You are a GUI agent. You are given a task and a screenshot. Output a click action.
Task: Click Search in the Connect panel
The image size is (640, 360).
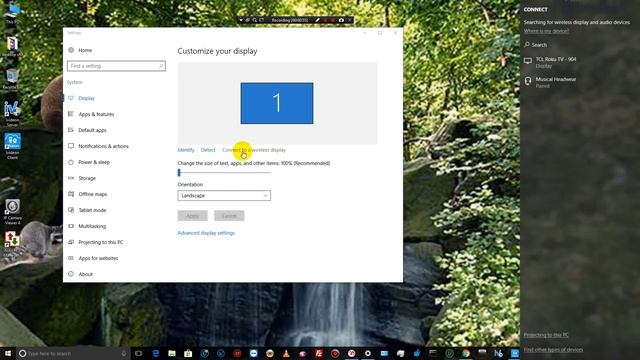[x=536, y=45]
